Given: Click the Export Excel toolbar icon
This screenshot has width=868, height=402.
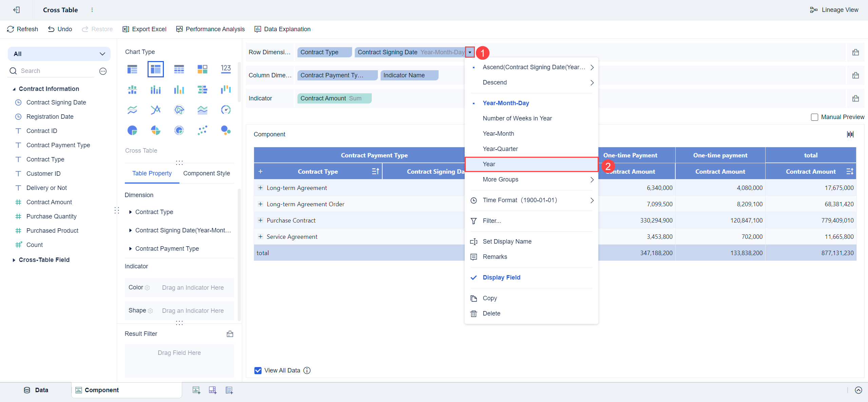Looking at the screenshot, I should point(126,29).
